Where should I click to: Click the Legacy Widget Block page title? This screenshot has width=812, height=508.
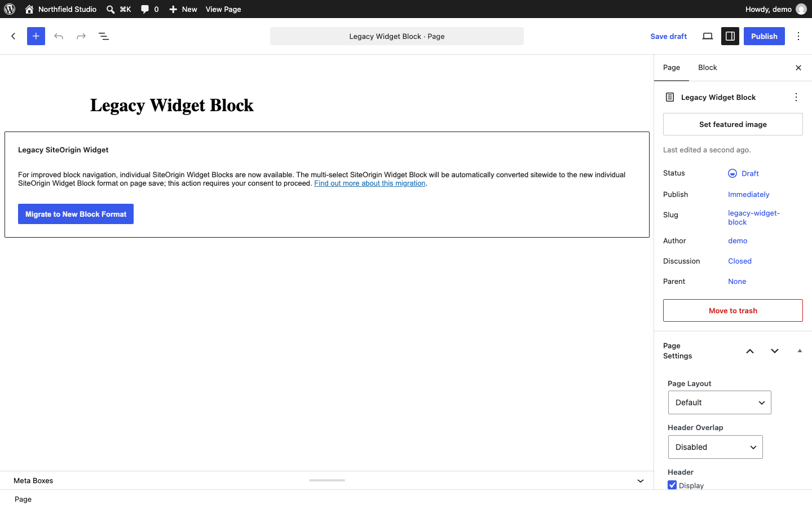[172, 105]
